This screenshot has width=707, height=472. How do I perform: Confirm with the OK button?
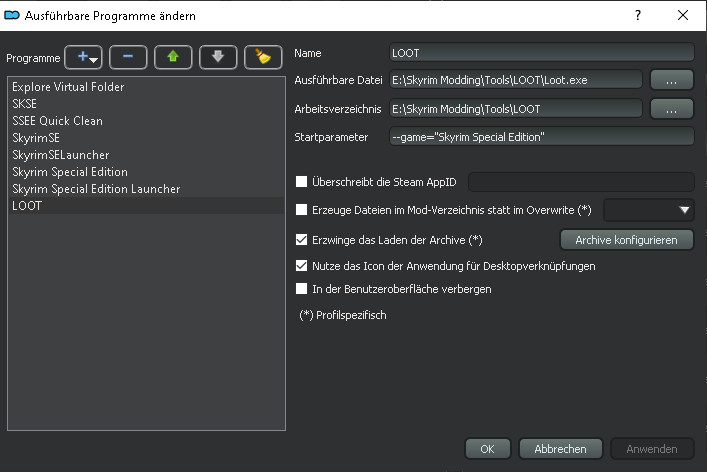tap(487, 449)
